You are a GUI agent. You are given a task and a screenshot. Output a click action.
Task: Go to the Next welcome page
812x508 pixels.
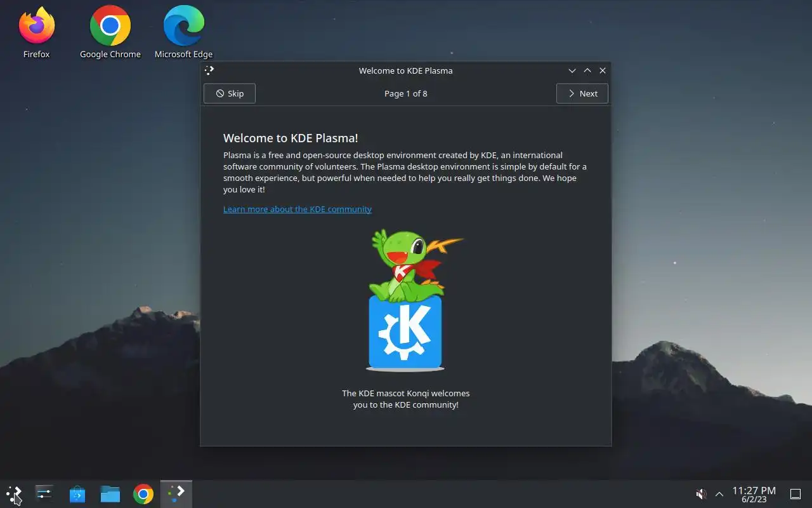(582, 93)
